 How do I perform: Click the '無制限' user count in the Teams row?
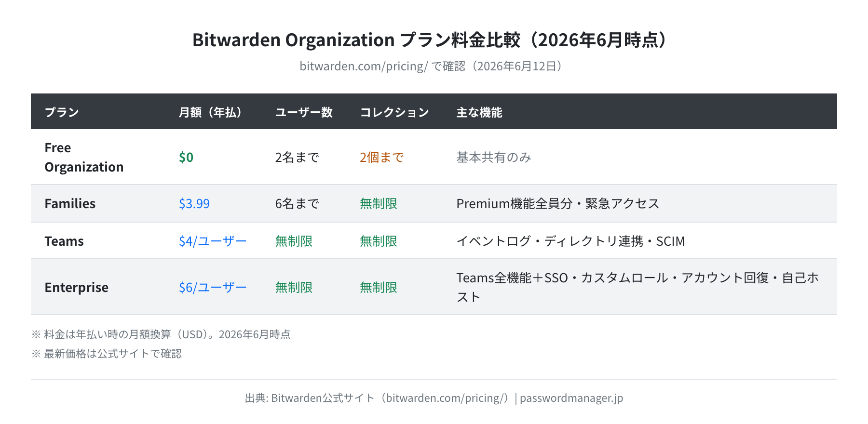tap(294, 241)
